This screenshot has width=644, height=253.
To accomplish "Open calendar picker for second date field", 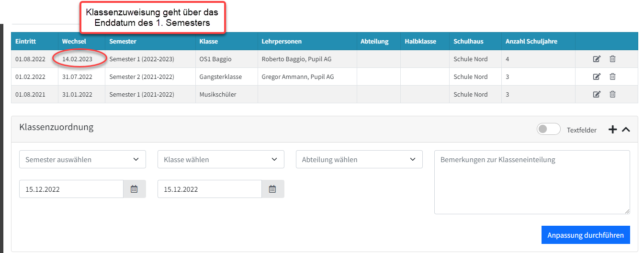I will (272, 189).
